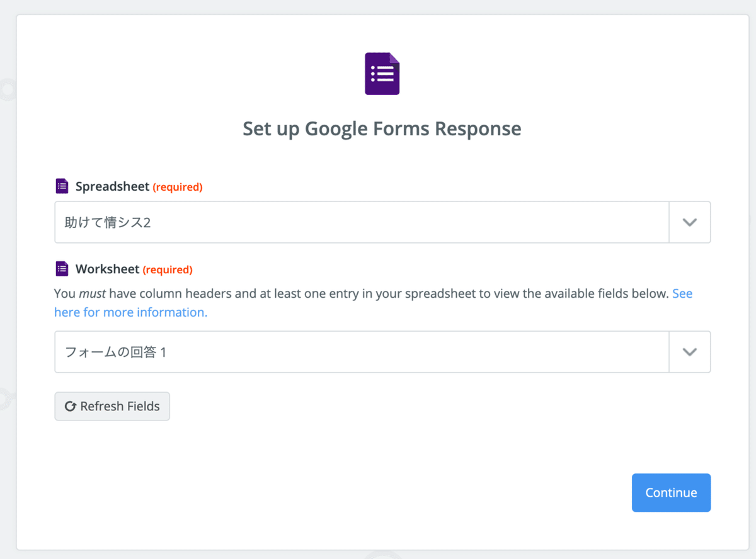756x559 pixels.
Task: Expand the Spreadsheet dropdown chevron
Action: (689, 222)
